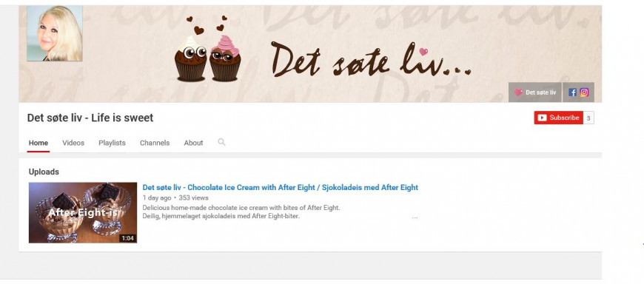Image resolution: width=644 pixels, height=284 pixels.
Task: Click the channel search magnifier icon
Action: (221, 142)
